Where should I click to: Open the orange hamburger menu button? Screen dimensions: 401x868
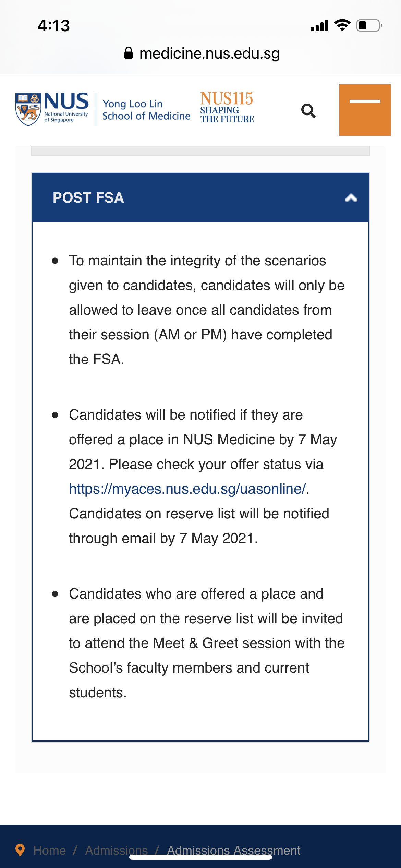tap(365, 110)
